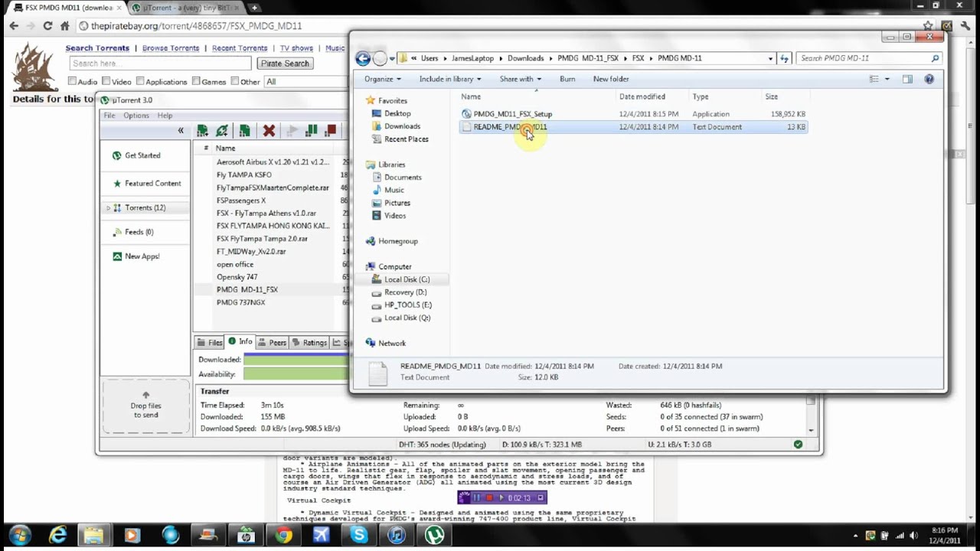Click the Change your view icon in Explorer
This screenshot has width=980, height=551.
[874, 79]
